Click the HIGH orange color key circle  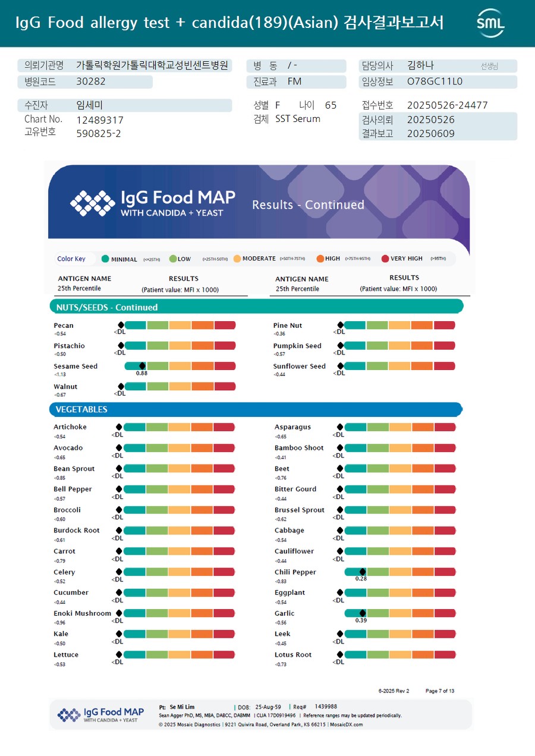click(320, 259)
